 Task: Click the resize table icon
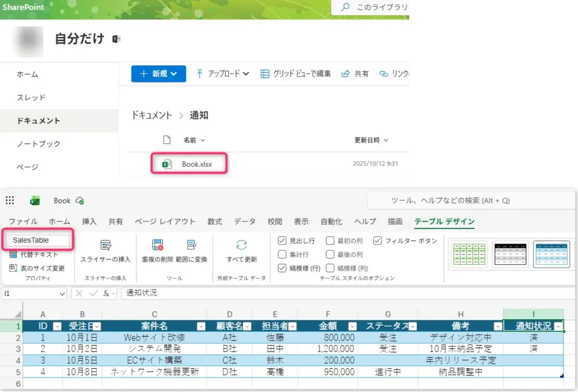pyautogui.click(x=13, y=268)
